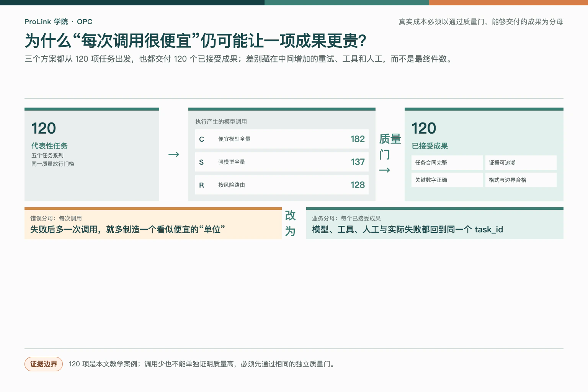Viewport: 588px width, 392px height.
Task: Click the 五个任务系列 line
Action: tap(47, 155)
